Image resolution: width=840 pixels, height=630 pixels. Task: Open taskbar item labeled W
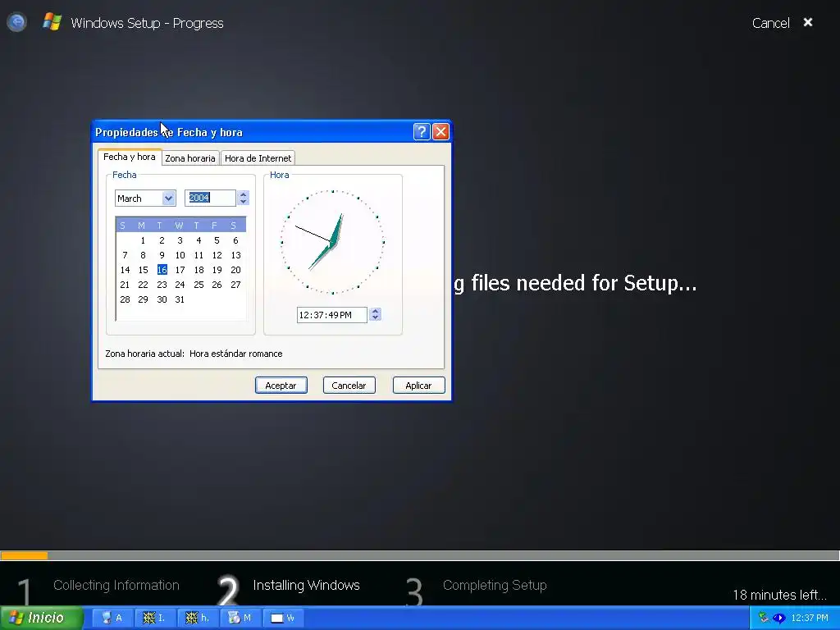click(283, 618)
